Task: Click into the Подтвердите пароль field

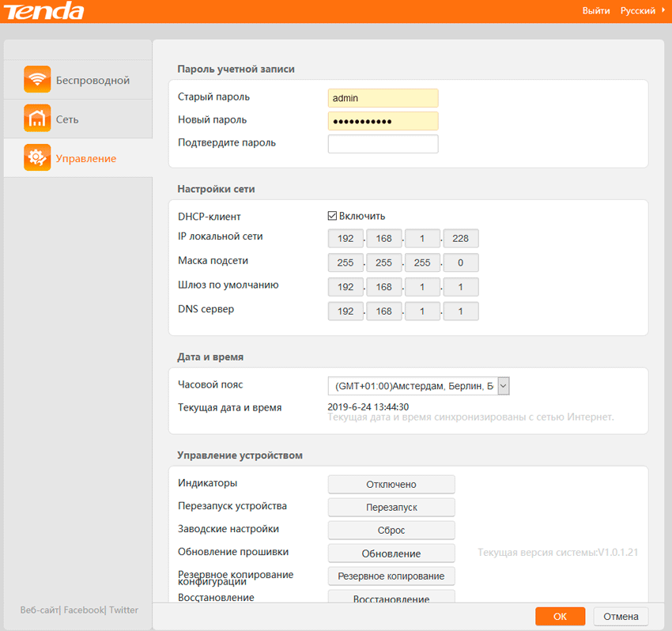Action: point(383,144)
